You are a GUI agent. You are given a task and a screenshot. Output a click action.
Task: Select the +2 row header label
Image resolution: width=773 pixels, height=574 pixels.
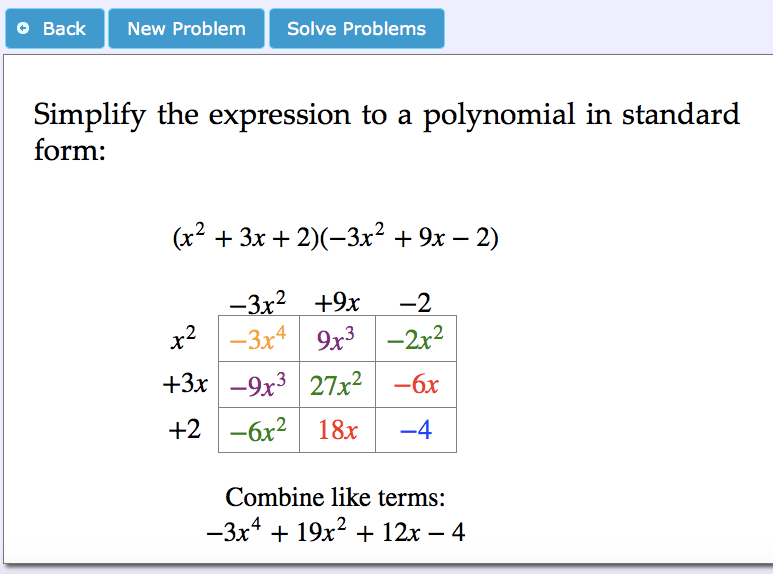[x=184, y=430]
